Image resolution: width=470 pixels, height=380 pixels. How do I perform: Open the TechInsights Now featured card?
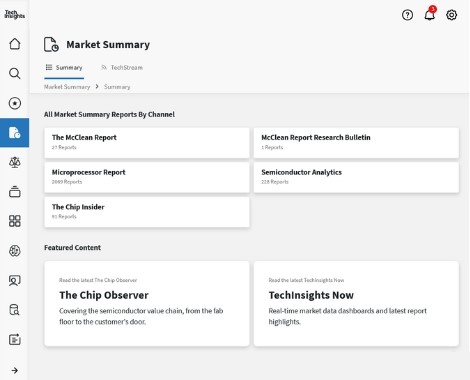pyautogui.click(x=356, y=304)
